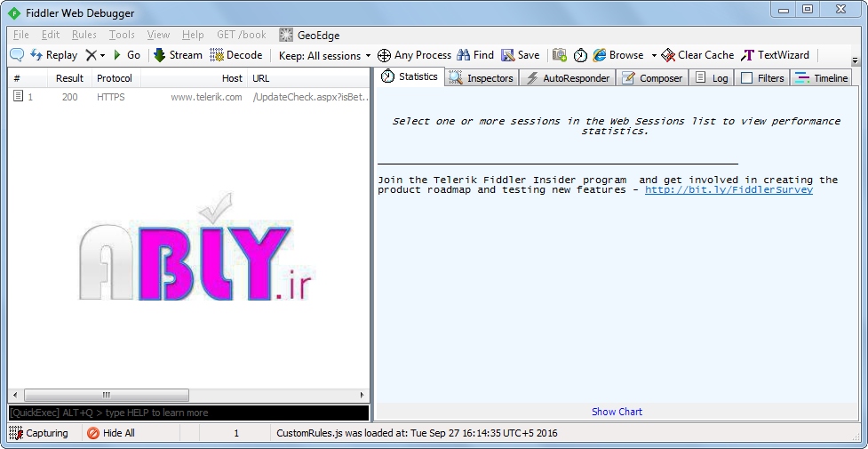
Task: Click the comment speech bubble icon
Action: (17, 55)
